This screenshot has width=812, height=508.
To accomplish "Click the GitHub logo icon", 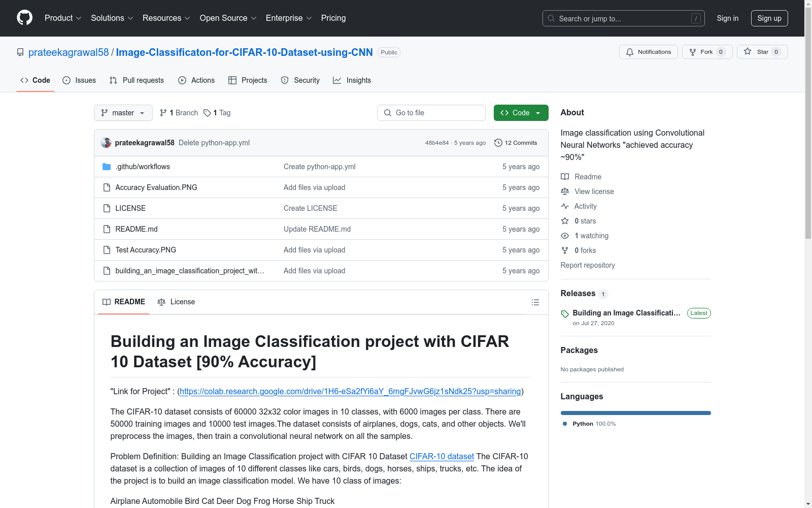I will pos(24,18).
